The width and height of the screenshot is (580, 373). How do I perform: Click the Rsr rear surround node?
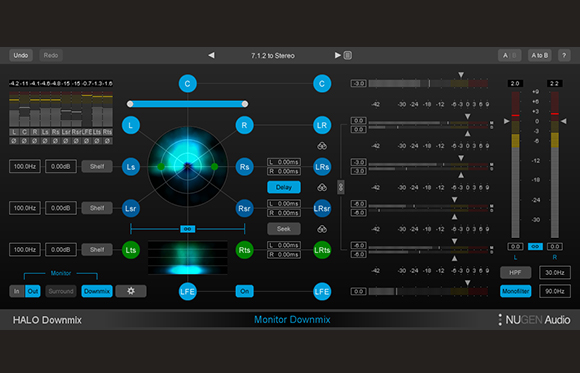click(244, 208)
